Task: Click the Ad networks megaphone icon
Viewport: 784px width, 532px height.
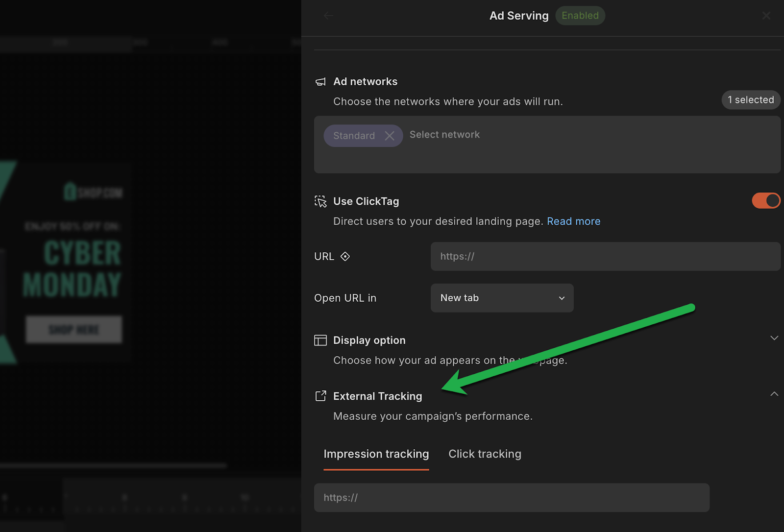Action: pos(320,82)
